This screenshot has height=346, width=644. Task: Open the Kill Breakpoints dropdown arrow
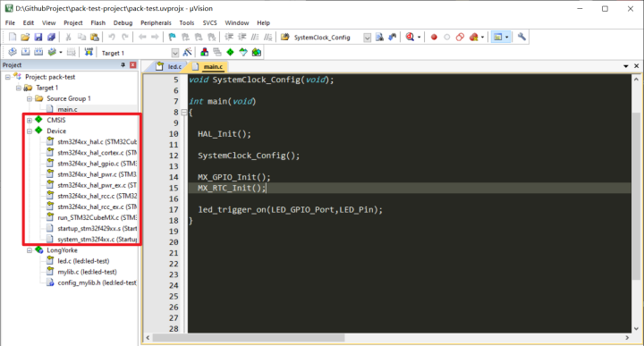click(482, 38)
